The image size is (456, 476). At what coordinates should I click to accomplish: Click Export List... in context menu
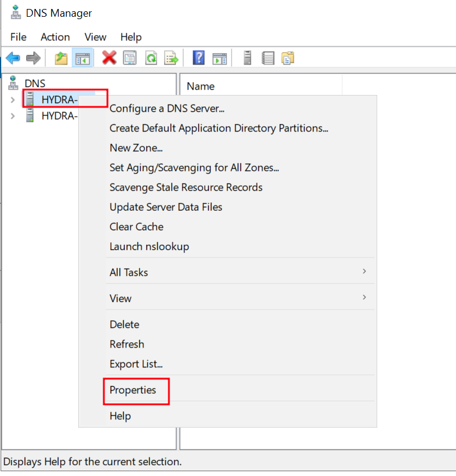click(x=136, y=364)
